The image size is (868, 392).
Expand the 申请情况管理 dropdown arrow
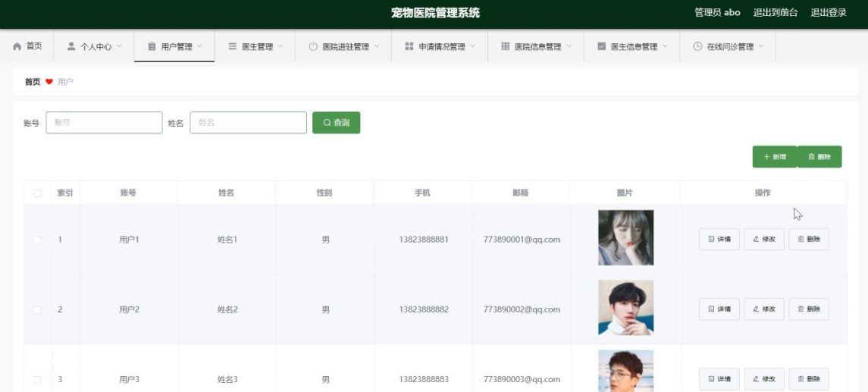click(x=473, y=46)
